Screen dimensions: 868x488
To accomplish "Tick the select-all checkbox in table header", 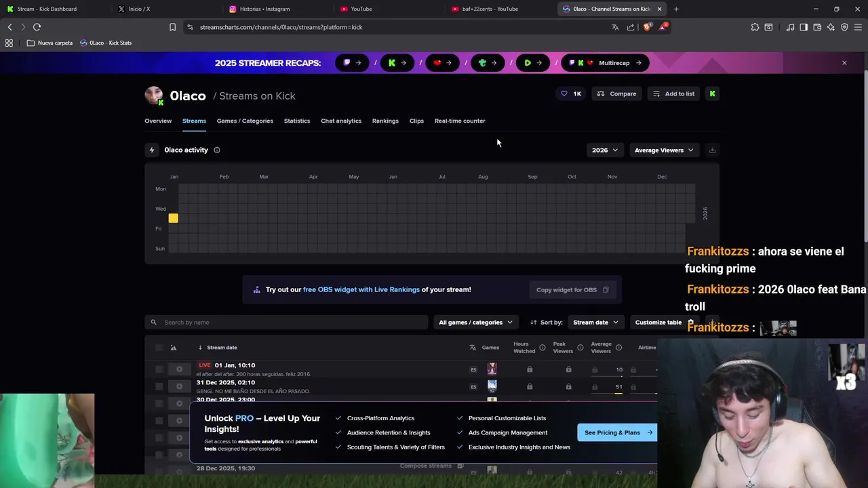I will (x=159, y=348).
